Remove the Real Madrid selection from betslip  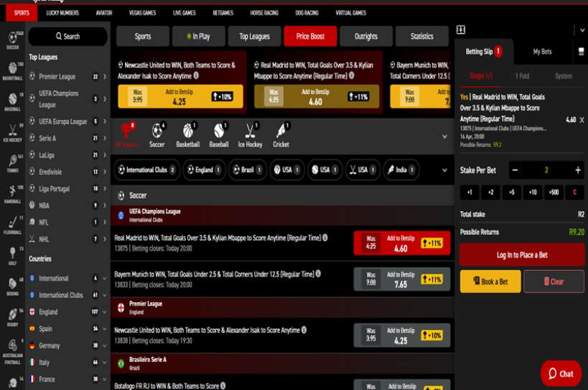click(x=582, y=120)
